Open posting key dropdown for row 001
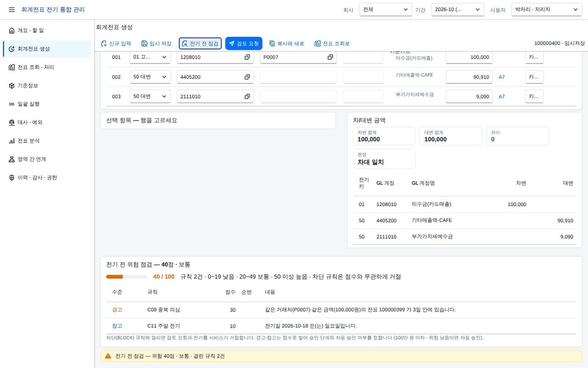The height and width of the screenshot is (368, 588). 150,57
